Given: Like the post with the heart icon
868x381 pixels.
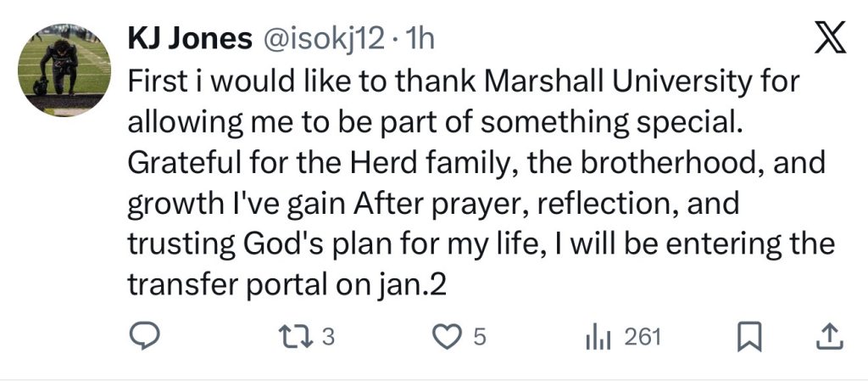Looking at the screenshot, I should [446, 337].
